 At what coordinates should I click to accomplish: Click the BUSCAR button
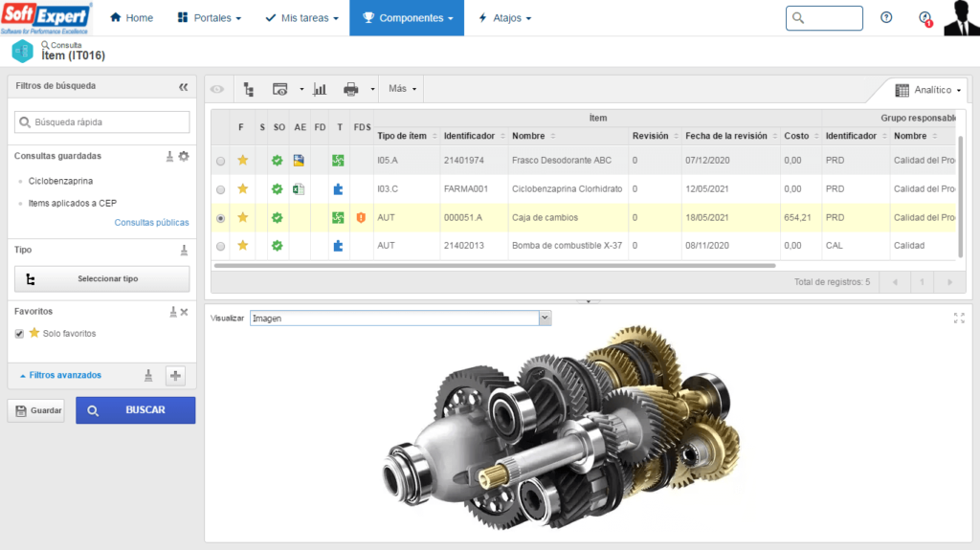136,410
